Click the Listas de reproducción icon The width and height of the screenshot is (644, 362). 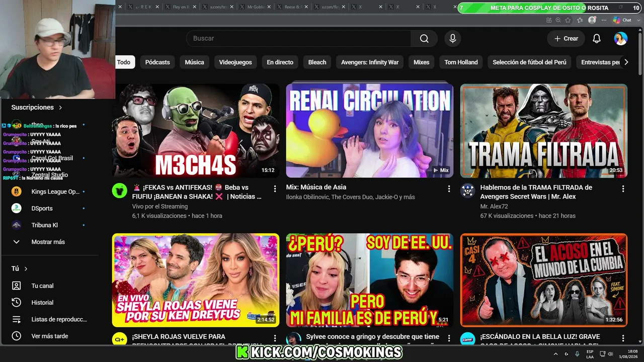click(17, 319)
